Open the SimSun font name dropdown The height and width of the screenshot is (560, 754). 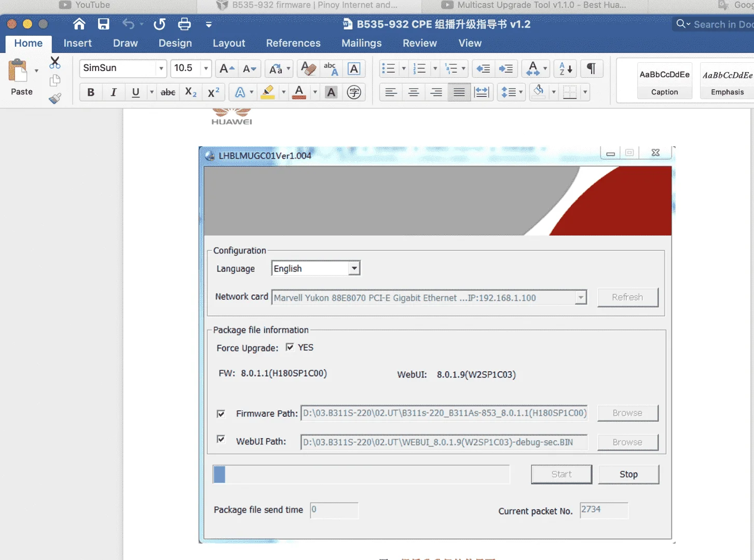tap(161, 68)
